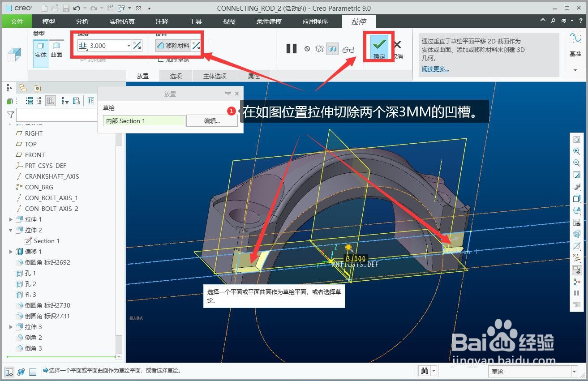The width and height of the screenshot is (588, 381).
Task: Click the Zoom Out icon
Action: [x=577, y=163]
